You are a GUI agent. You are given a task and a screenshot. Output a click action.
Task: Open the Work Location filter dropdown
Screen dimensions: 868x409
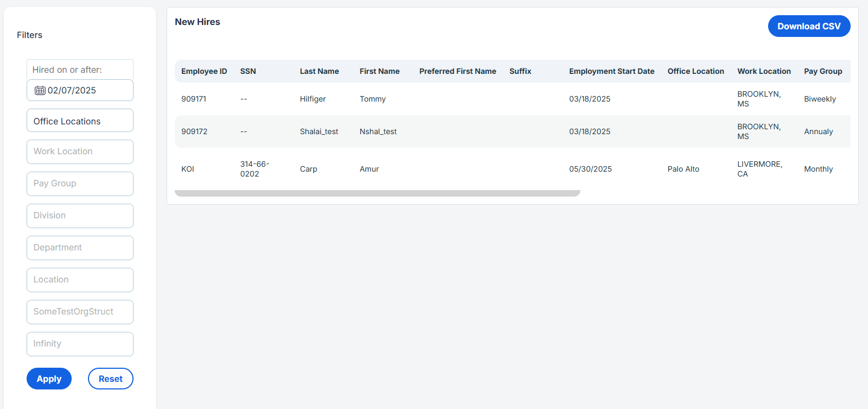80,152
